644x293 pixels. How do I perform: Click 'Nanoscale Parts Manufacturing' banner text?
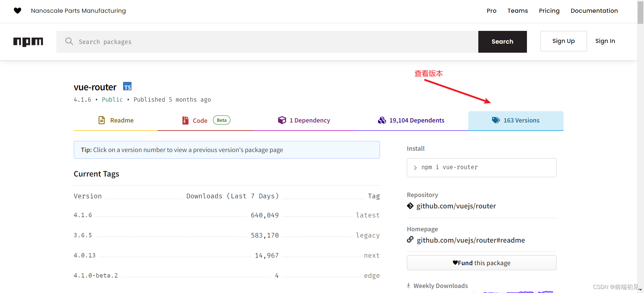click(x=78, y=11)
